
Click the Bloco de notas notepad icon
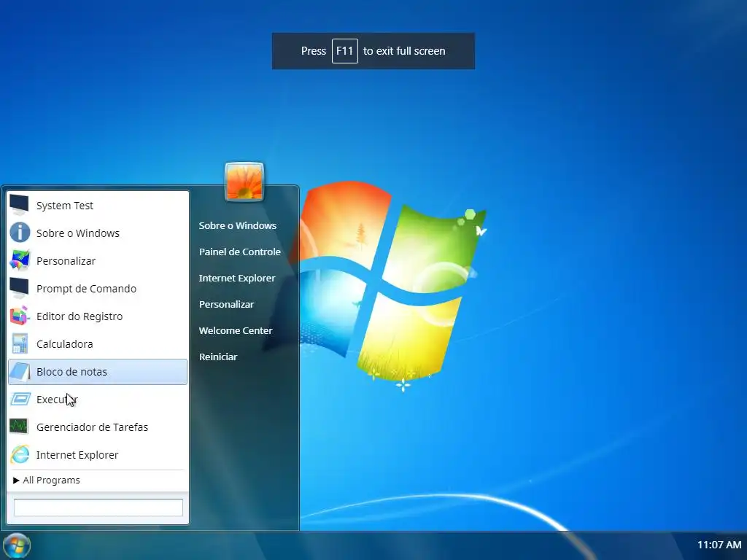pyautogui.click(x=20, y=371)
